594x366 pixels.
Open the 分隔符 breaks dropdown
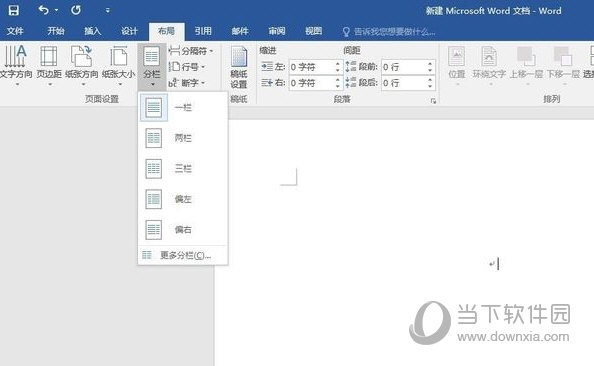[191, 51]
